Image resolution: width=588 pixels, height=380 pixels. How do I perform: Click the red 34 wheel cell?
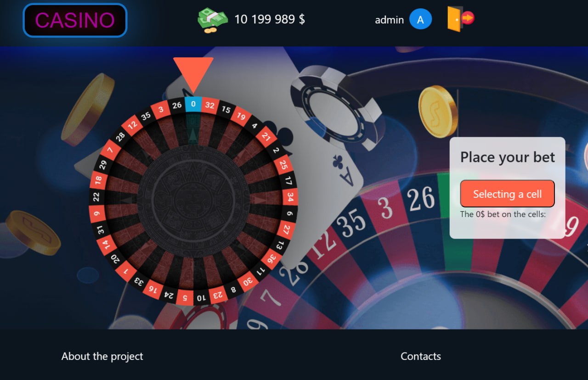(290, 198)
